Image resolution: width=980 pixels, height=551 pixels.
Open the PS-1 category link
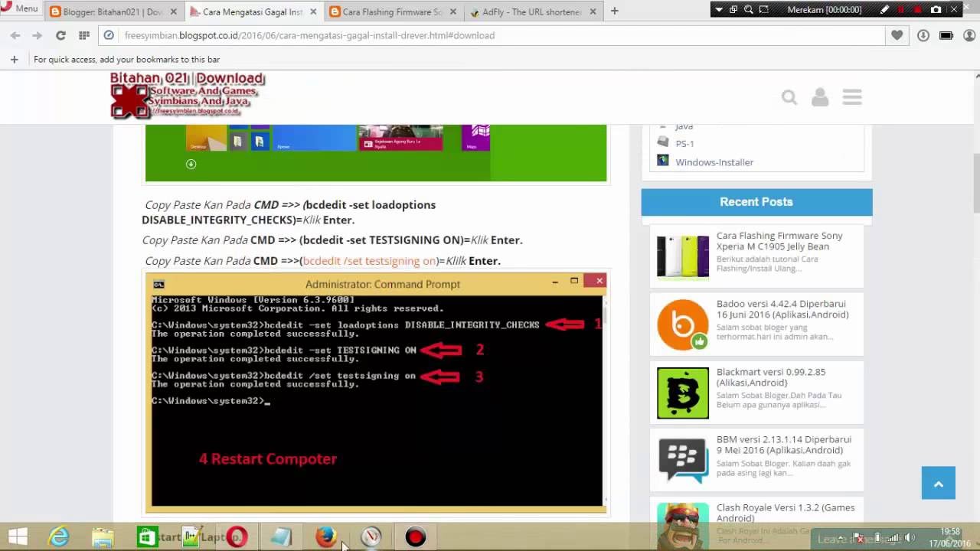pos(684,143)
